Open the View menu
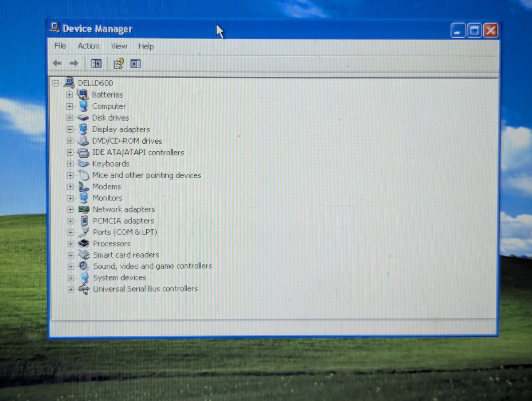 point(119,46)
